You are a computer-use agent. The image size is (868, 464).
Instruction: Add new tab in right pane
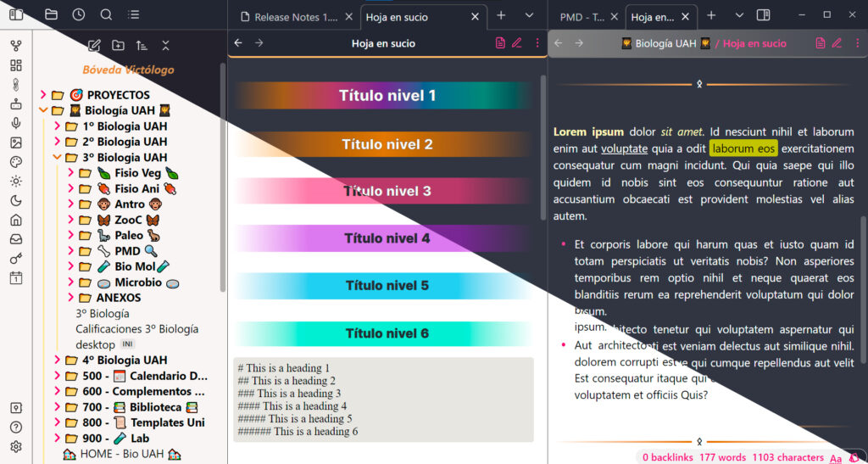711,15
